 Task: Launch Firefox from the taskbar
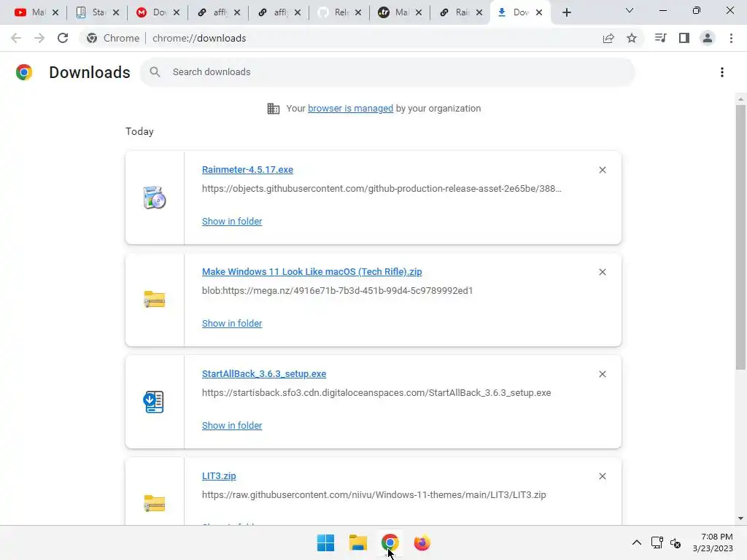tap(422, 542)
